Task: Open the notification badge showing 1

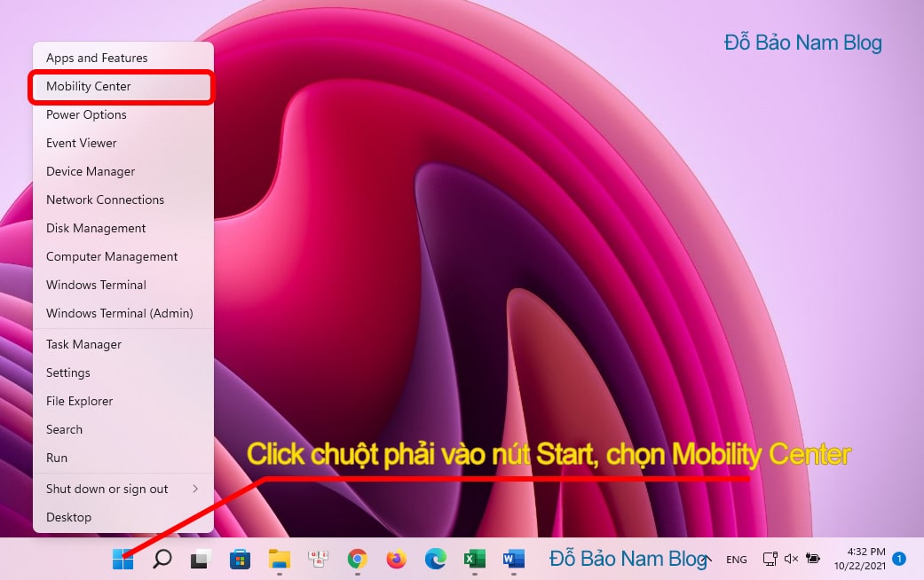Action: click(899, 559)
